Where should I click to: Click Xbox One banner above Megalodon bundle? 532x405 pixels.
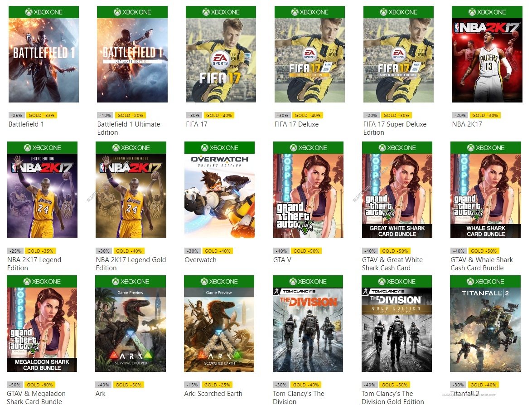coord(42,282)
